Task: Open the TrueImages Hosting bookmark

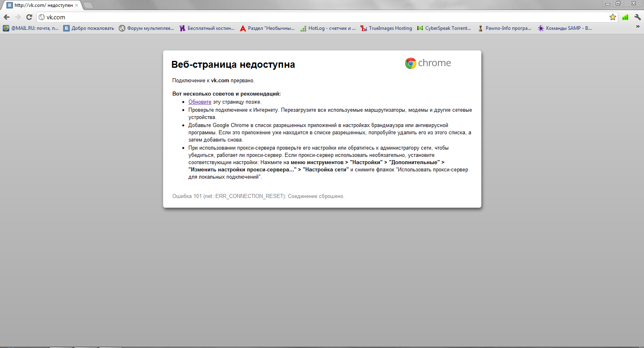Action: tap(386, 28)
